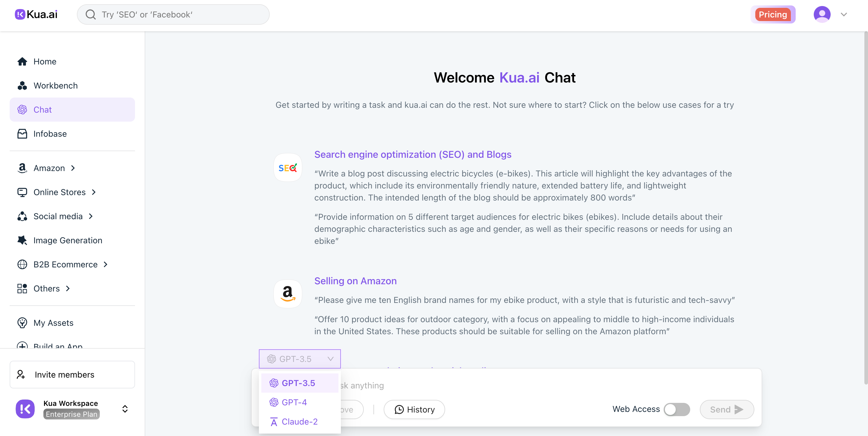Select Claude-2 from model list
The width and height of the screenshot is (868, 436).
coord(300,422)
